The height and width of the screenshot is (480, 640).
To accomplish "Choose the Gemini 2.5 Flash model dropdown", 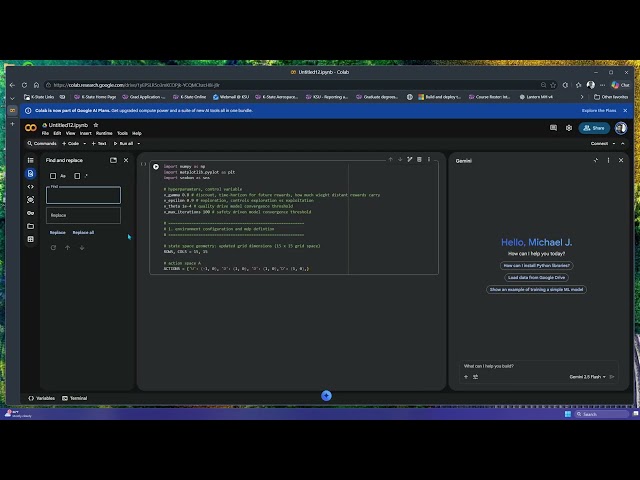I will click(x=587, y=377).
